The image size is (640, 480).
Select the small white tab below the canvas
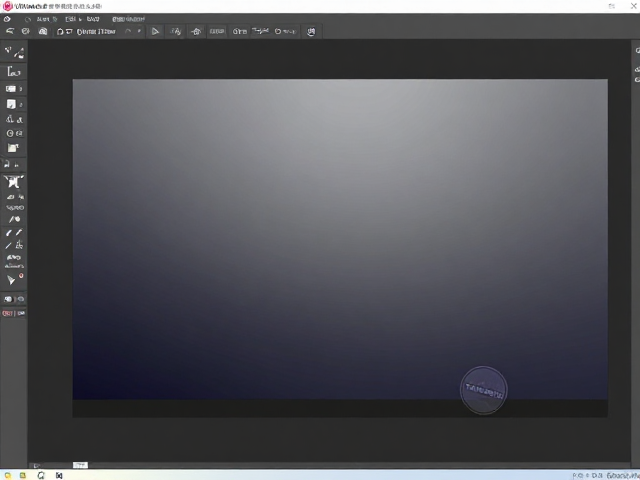80,465
